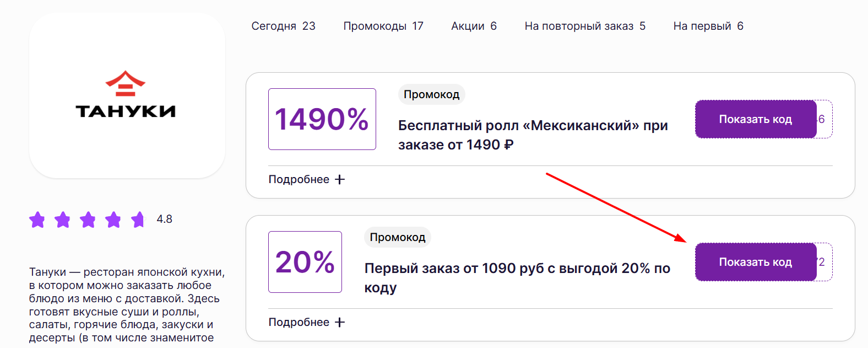Show code for the Мексиканский roll promo

pyautogui.click(x=756, y=119)
